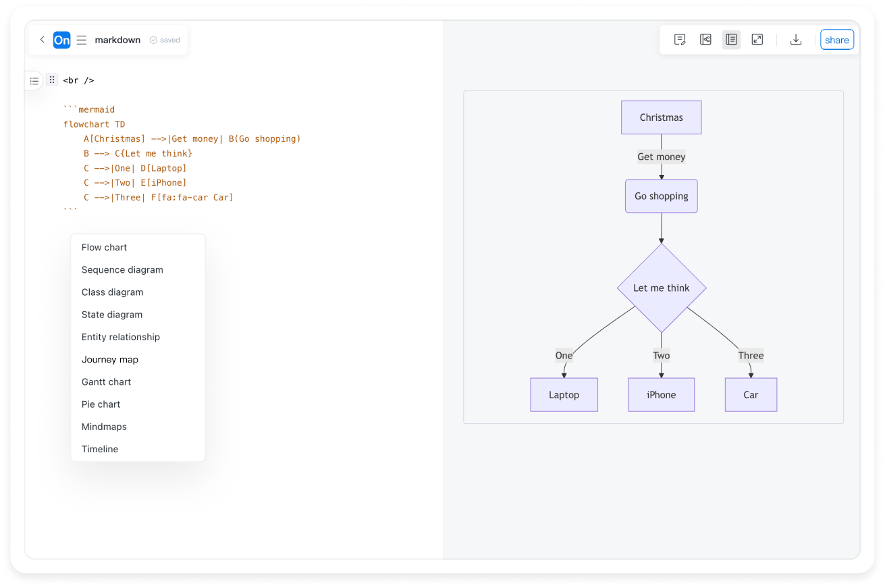Enter fullscreen expand icon
The width and height of the screenshot is (885, 588).
[x=757, y=40]
